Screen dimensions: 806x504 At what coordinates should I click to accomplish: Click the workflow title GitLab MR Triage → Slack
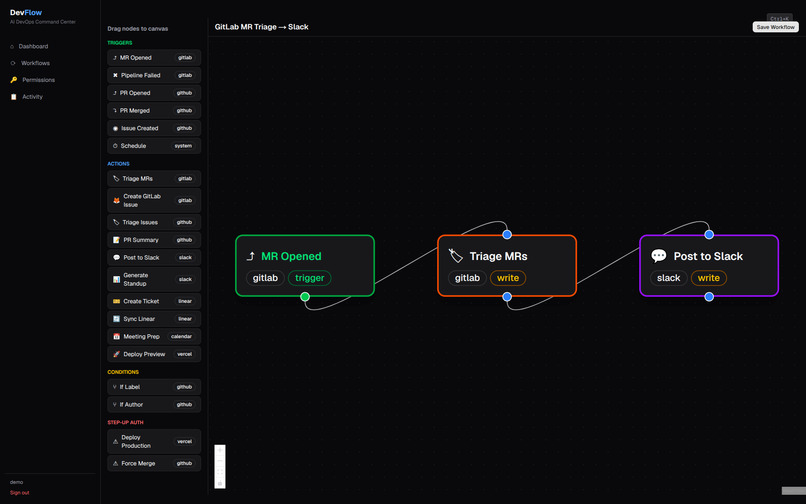coord(261,27)
